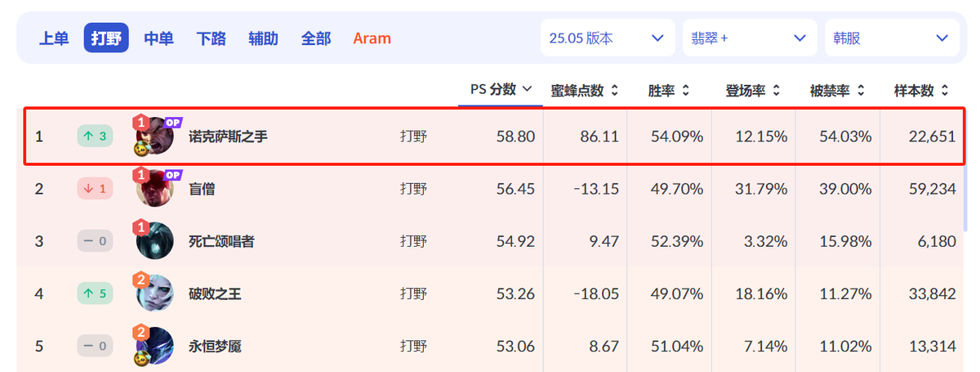Switch to the 上单 tab
This screenshot has width=980, height=372.
(x=54, y=38)
